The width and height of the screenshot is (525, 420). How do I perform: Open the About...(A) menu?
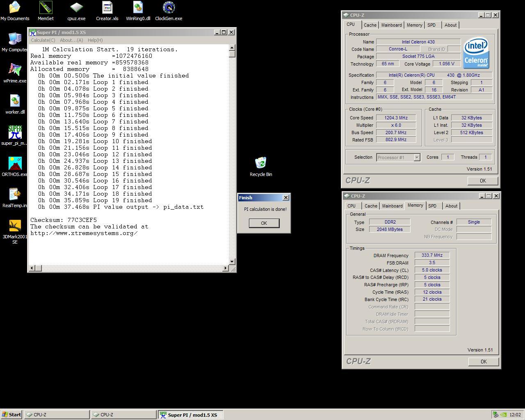(71, 40)
